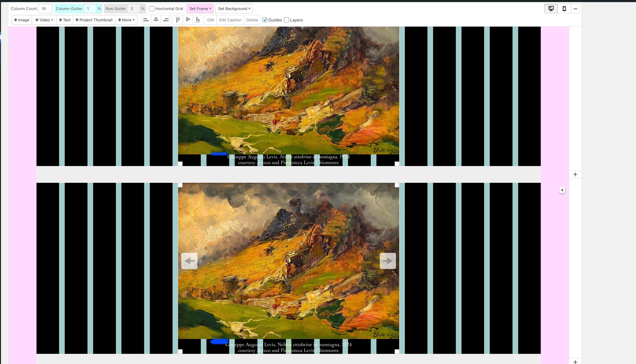
Task: Align element to horizontal center
Action: 156,20
